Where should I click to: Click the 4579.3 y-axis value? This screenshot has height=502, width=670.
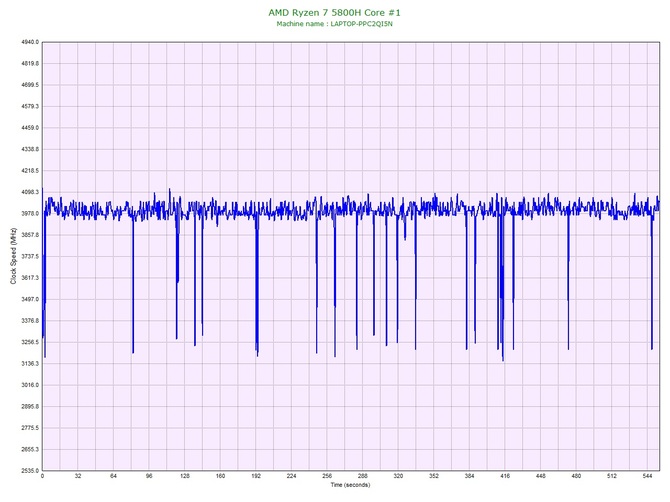[30, 106]
